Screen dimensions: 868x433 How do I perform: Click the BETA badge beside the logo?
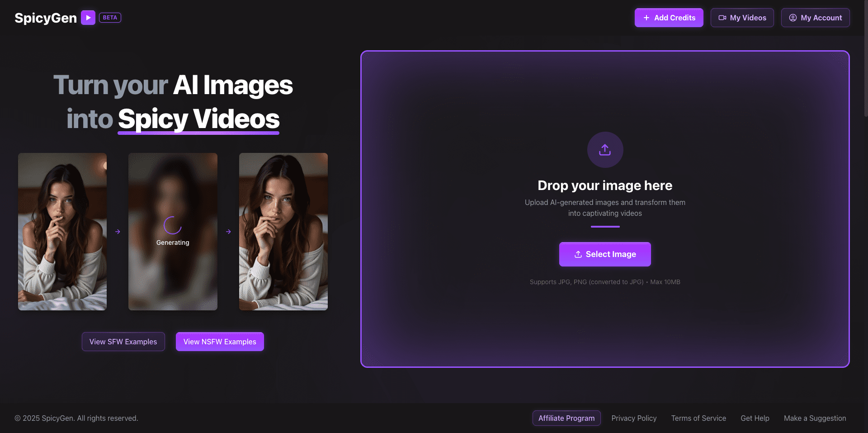point(110,18)
